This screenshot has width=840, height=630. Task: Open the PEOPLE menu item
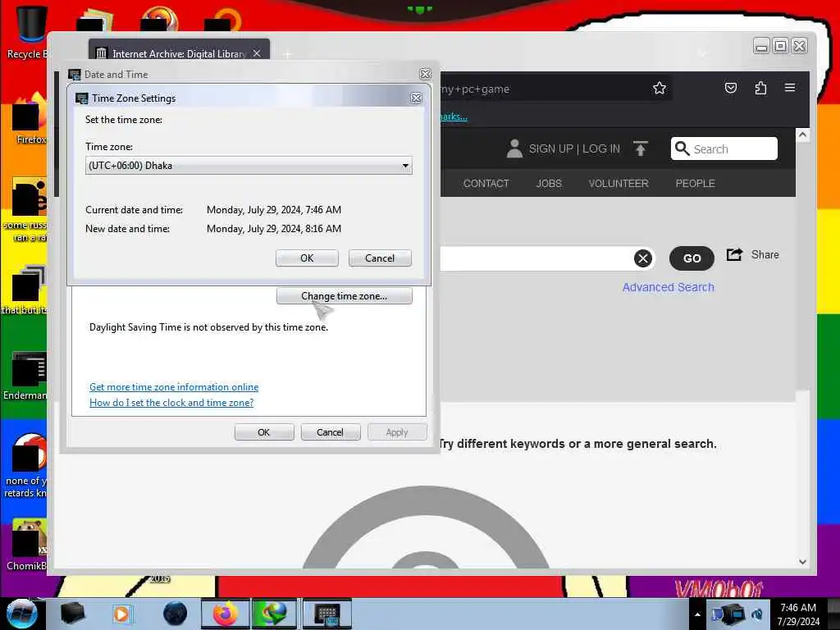click(695, 183)
